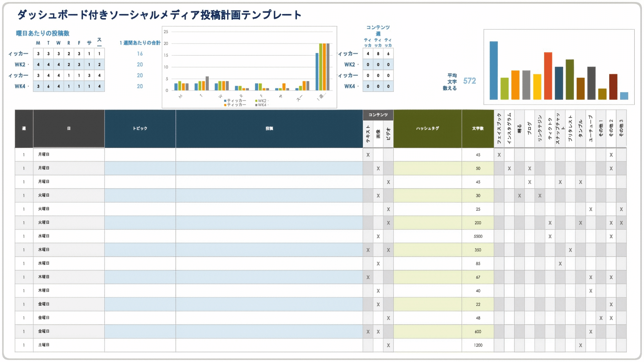Select the character count cell 22

(x=478, y=304)
